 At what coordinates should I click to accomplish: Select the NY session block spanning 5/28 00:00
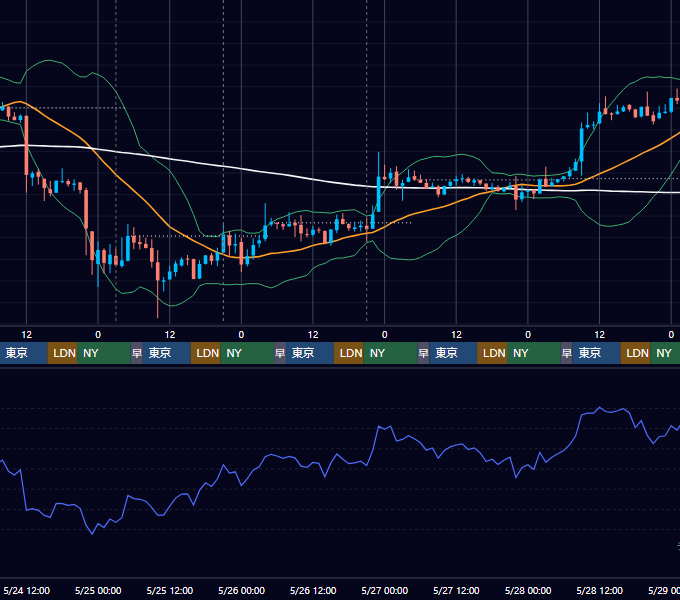[533, 353]
